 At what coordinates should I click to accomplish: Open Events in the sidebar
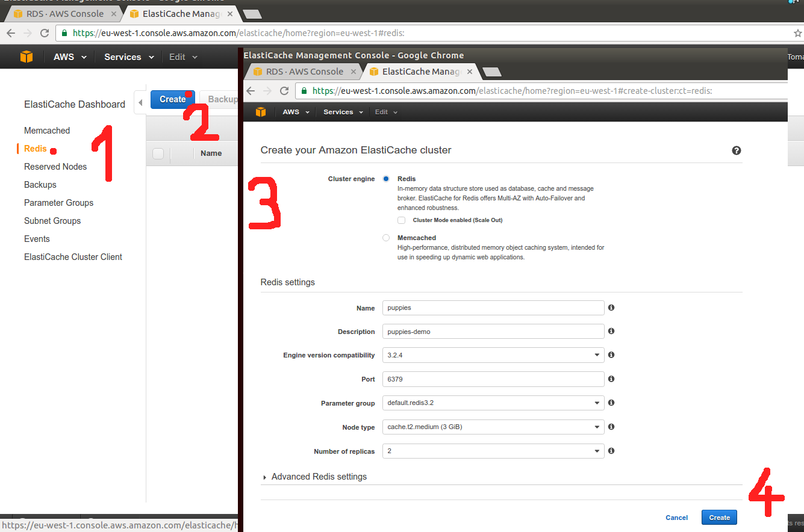coord(37,239)
